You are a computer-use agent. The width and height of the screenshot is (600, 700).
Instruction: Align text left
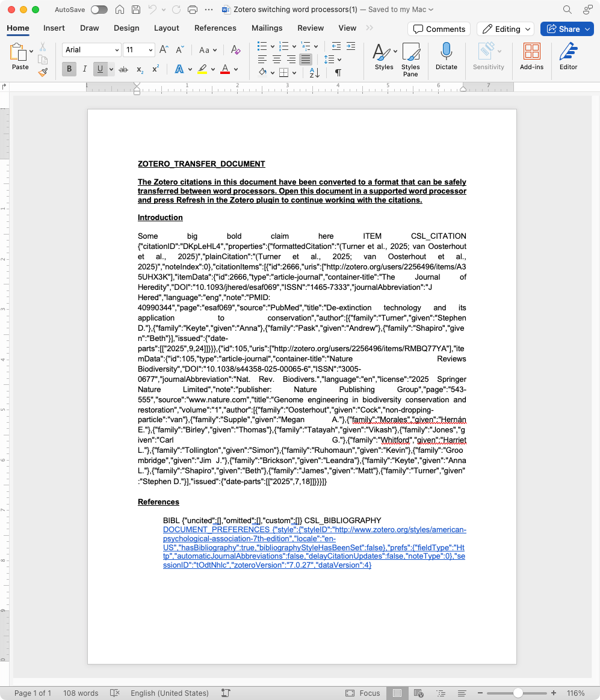coord(262,60)
